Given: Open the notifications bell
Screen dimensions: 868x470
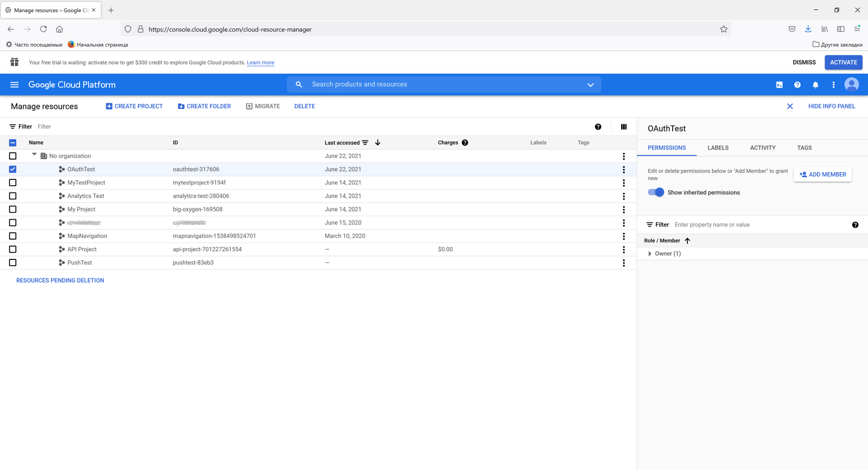Looking at the screenshot, I should coord(815,85).
